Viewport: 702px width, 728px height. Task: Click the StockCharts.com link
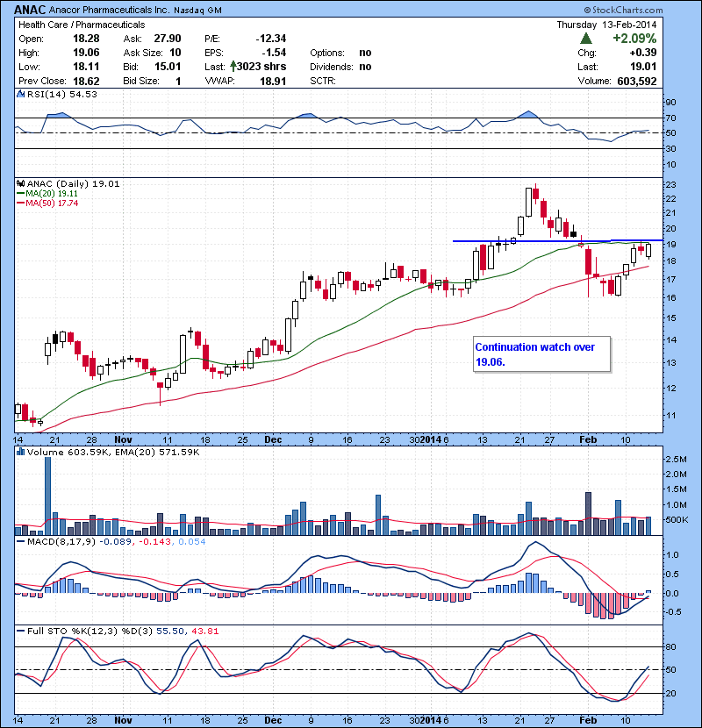tap(623, 10)
